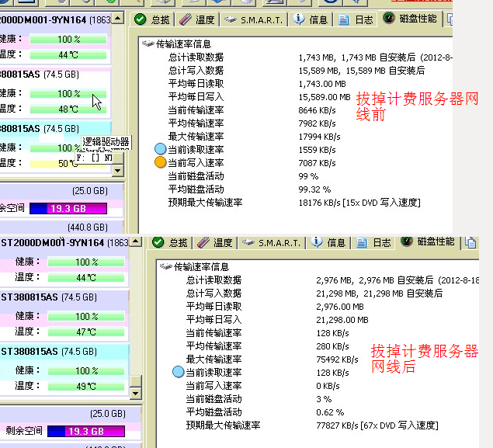Click the value 17994 KB/s for 最大传输速率

319,137
